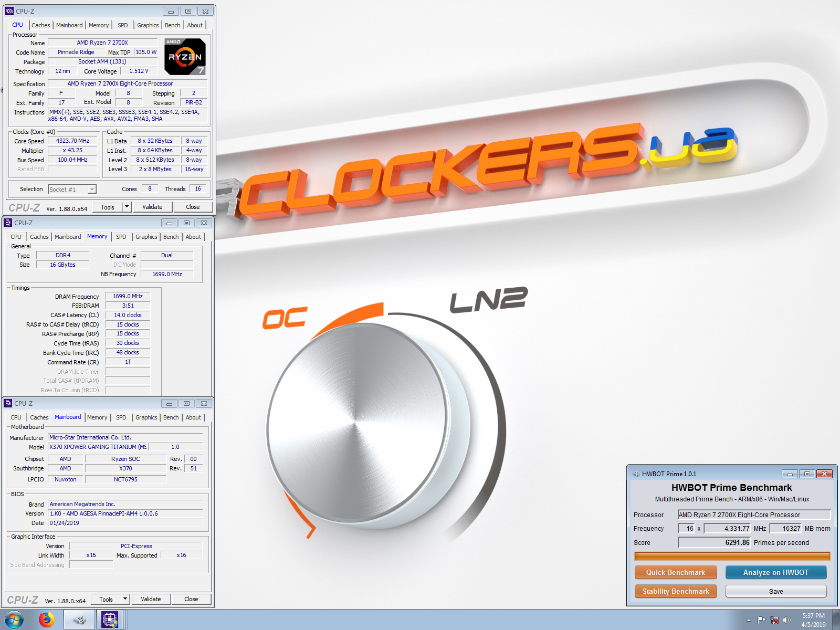This screenshot has width=840, height=630.
Task: Click Validate in Mainboard CPU-Z window
Action: click(x=151, y=599)
